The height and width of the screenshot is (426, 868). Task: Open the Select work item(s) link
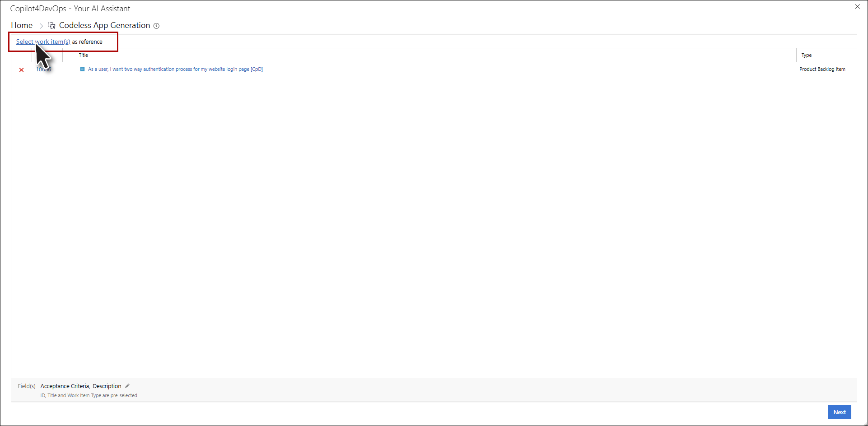pos(43,42)
